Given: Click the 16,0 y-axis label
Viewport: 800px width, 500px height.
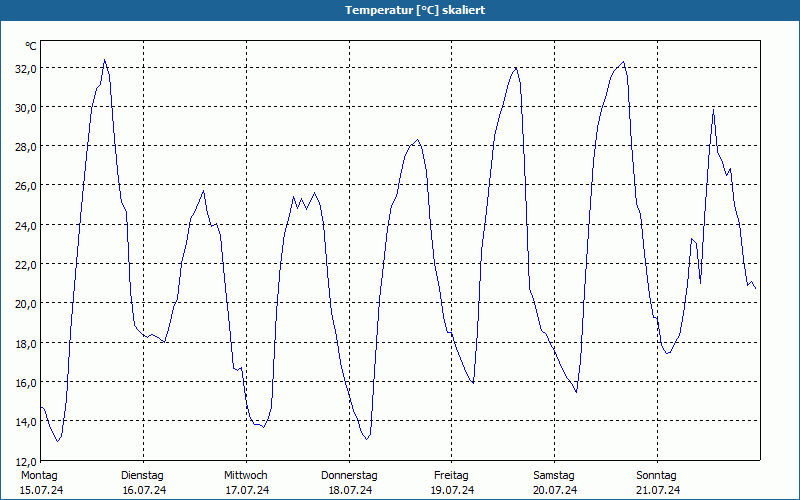Looking at the screenshot, I should coord(26,382).
